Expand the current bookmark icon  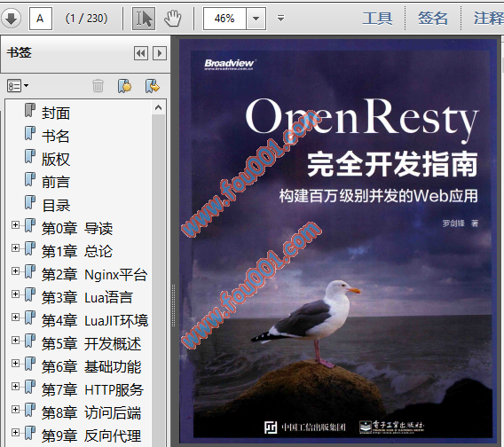tap(153, 86)
